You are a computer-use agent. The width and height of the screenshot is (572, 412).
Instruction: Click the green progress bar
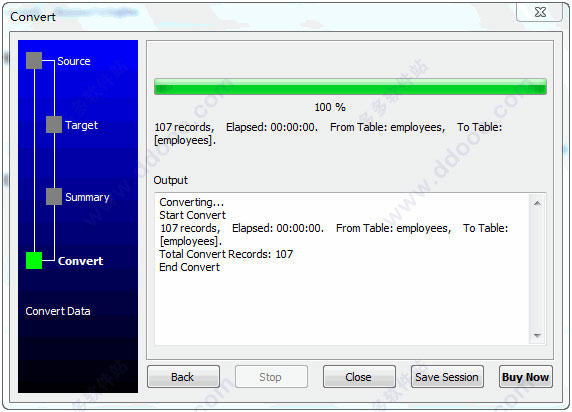350,86
